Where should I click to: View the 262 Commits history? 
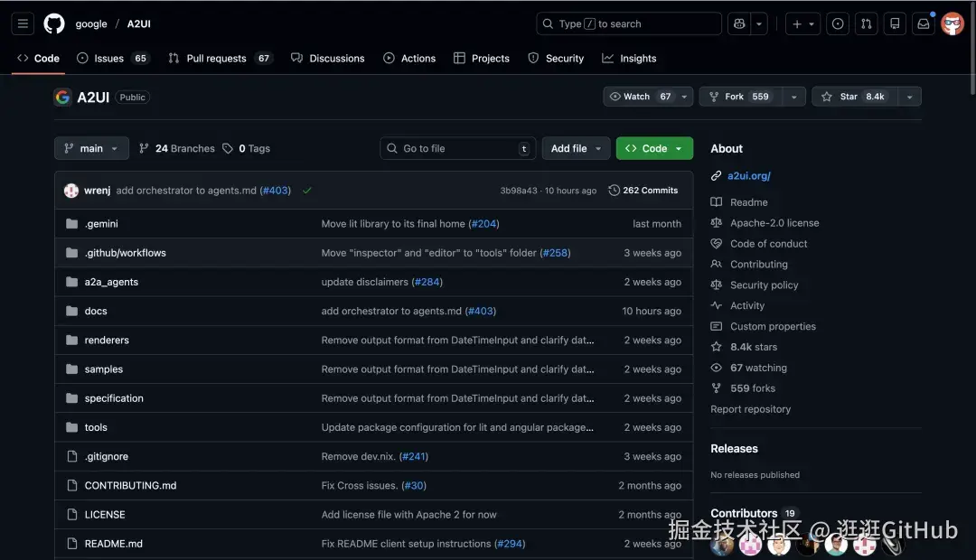tap(643, 191)
